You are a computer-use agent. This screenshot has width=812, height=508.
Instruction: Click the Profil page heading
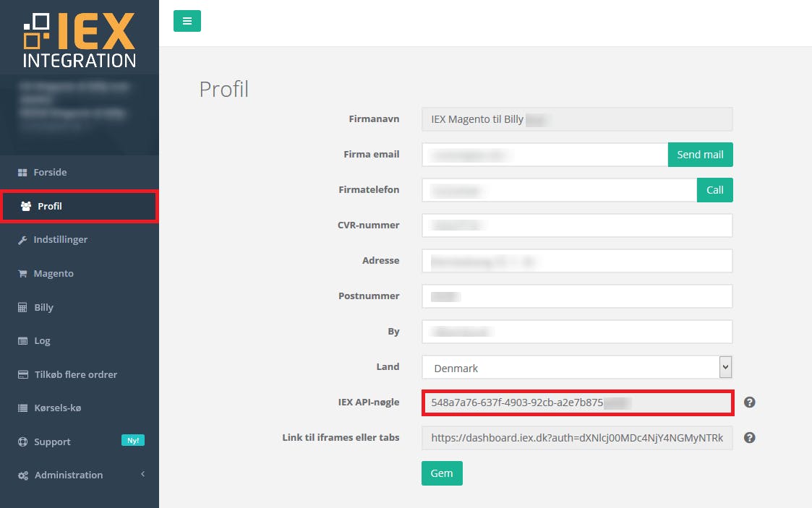point(223,89)
